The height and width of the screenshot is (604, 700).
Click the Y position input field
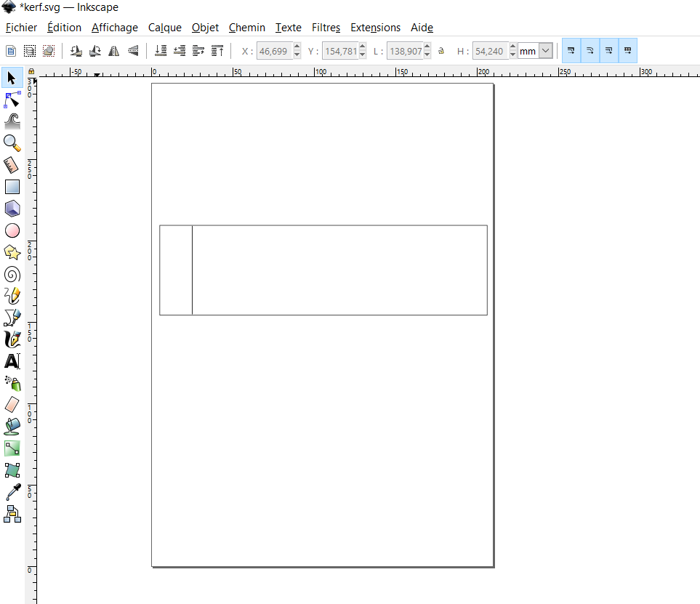pos(340,51)
